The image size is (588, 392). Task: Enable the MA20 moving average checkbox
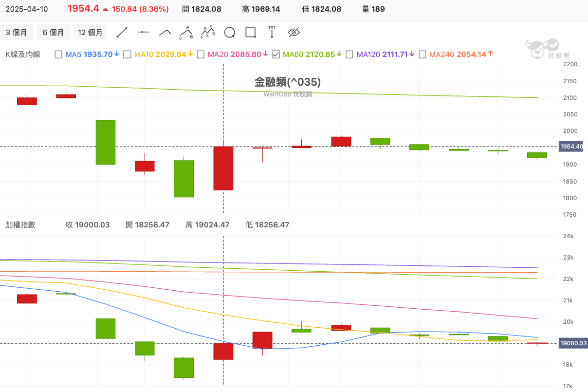pyautogui.click(x=201, y=55)
